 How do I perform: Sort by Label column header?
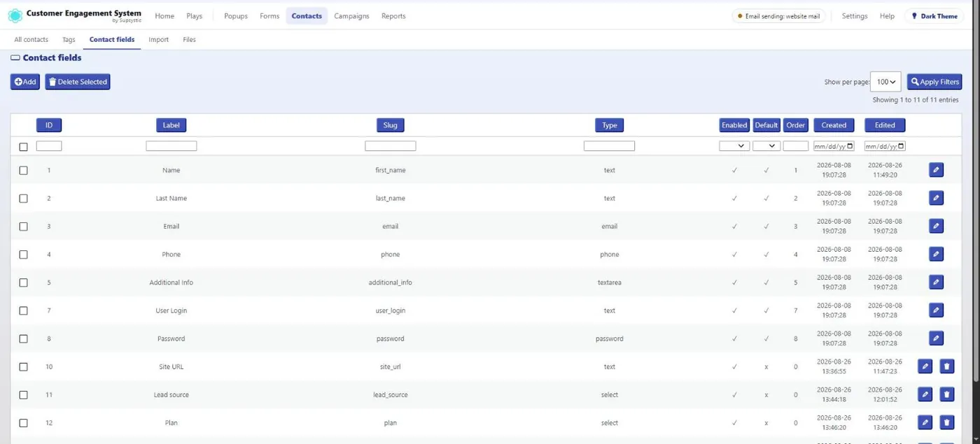click(171, 125)
